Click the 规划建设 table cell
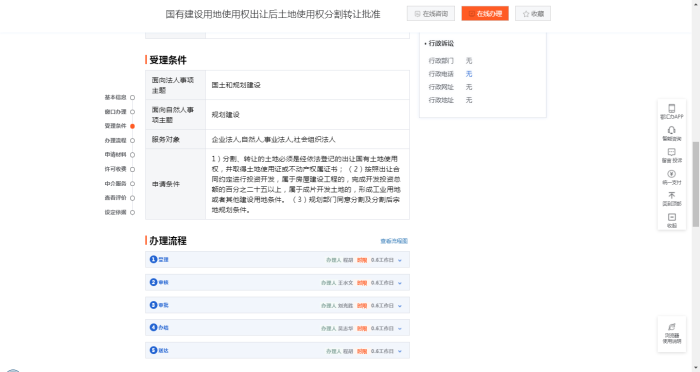 pos(308,115)
